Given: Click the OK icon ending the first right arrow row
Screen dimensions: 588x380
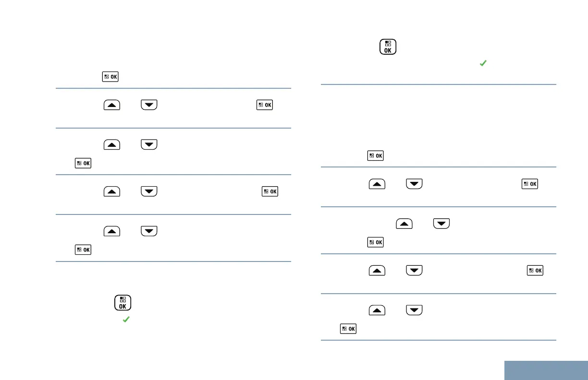Looking at the screenshot, I should (530, 184).
